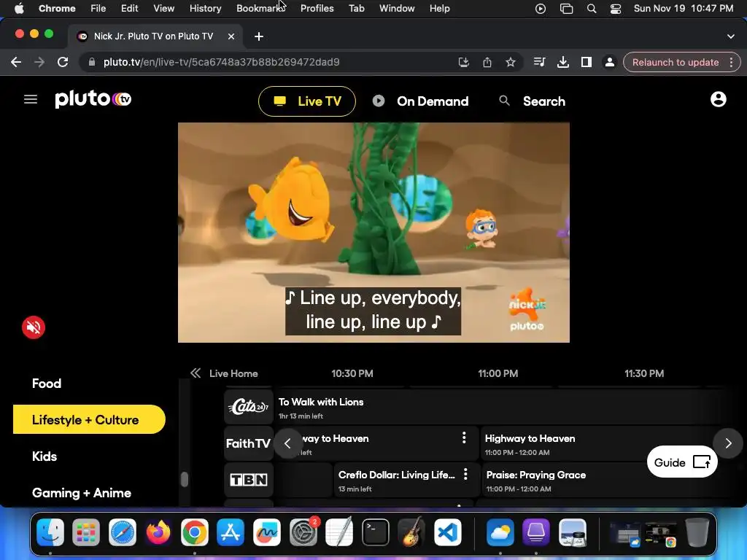Click the search magnifier icon
This screenshot has width=747, height=560.
coord(504,101)
